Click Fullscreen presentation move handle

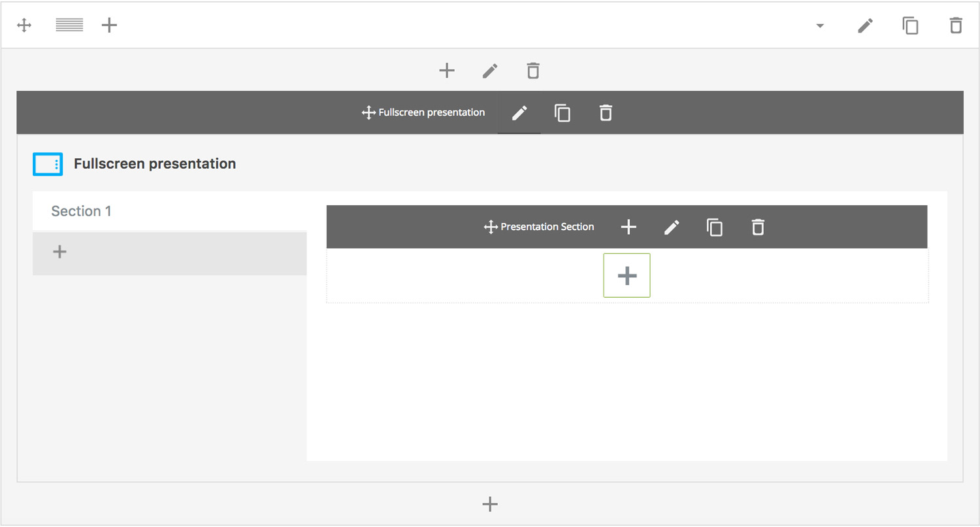(368, 112)
